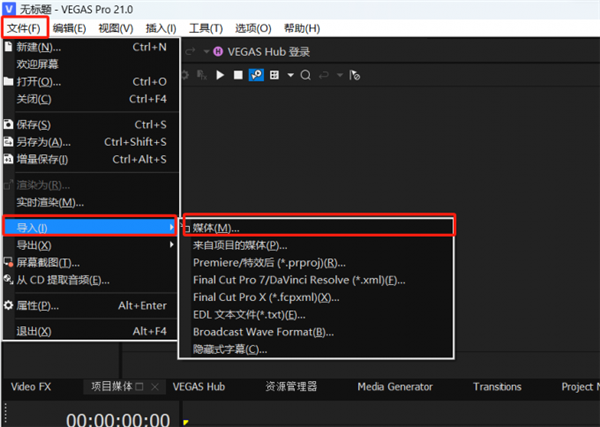Open the 编辑(E) menu
The height and width of the screenshot is (427, 600).
point(69,28)
